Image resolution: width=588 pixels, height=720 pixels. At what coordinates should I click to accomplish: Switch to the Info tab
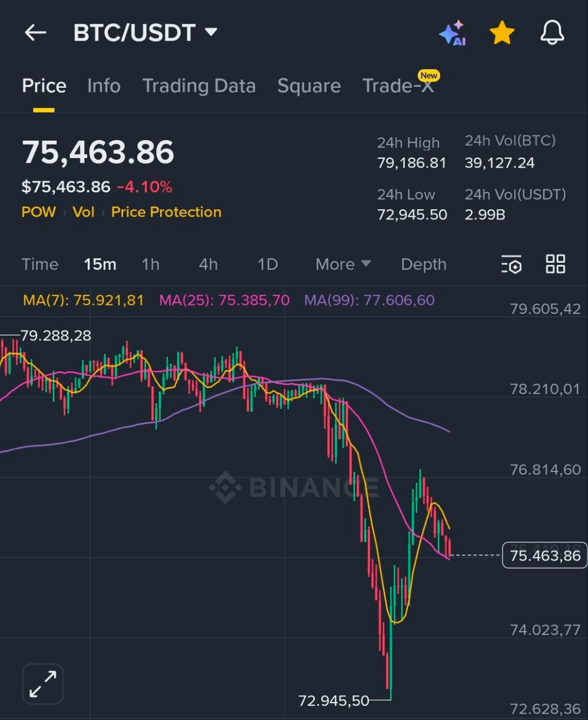coord(104,86)
